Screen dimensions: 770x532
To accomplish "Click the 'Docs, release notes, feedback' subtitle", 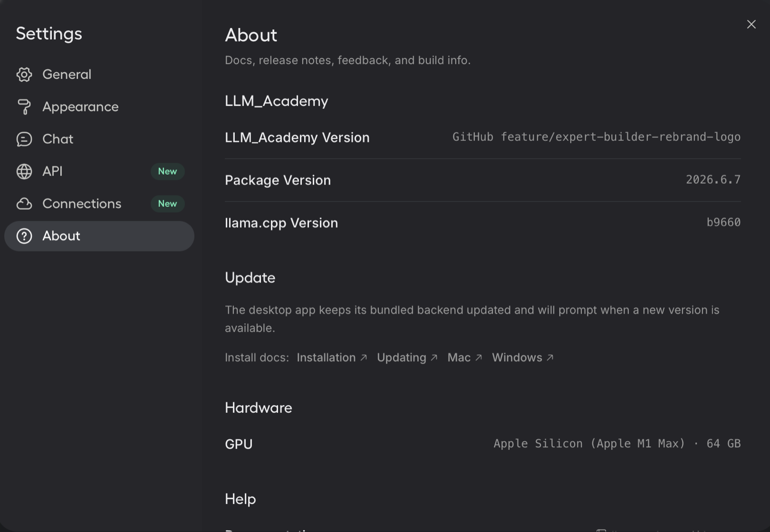I will [x=347, y=60].
